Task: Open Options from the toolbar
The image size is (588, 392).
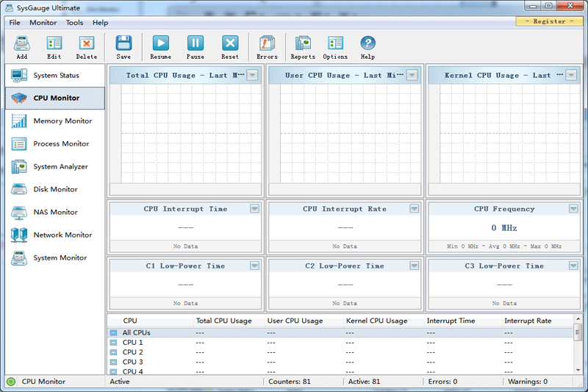Action: click(x=335, y=47)
